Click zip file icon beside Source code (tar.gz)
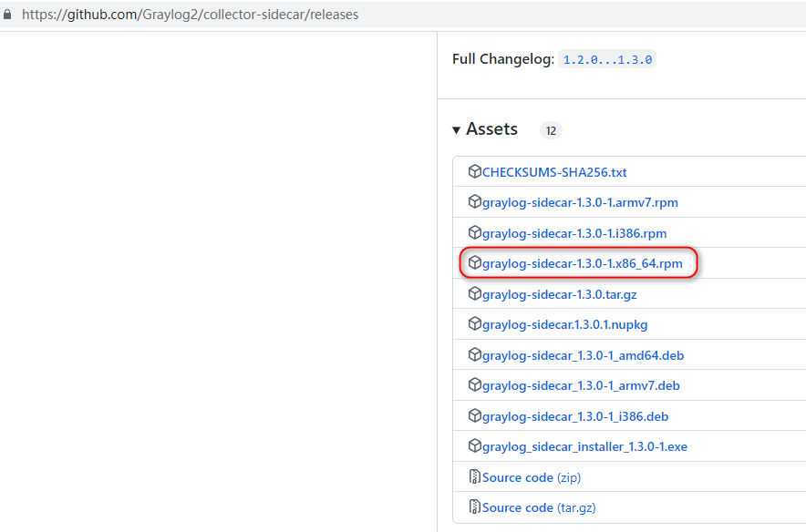This screenshot has width=806, height=532. pyautogui.click(x=474, y=506)
